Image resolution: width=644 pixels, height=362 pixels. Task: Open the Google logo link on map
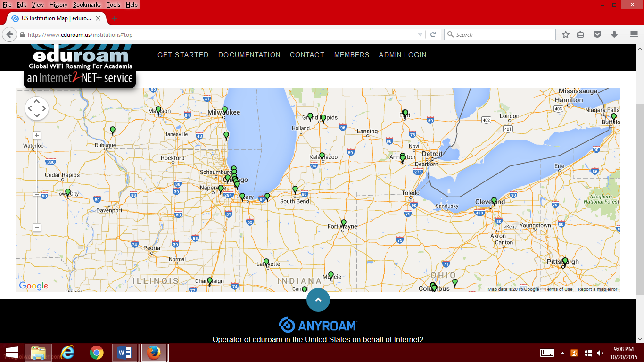(x=33, y=286)
